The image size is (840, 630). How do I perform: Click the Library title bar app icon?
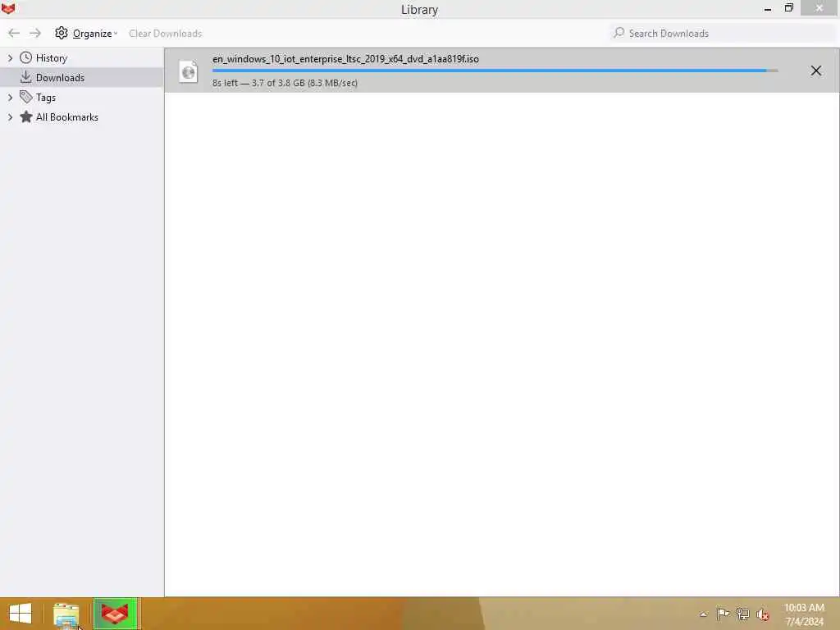click(8, 8)
